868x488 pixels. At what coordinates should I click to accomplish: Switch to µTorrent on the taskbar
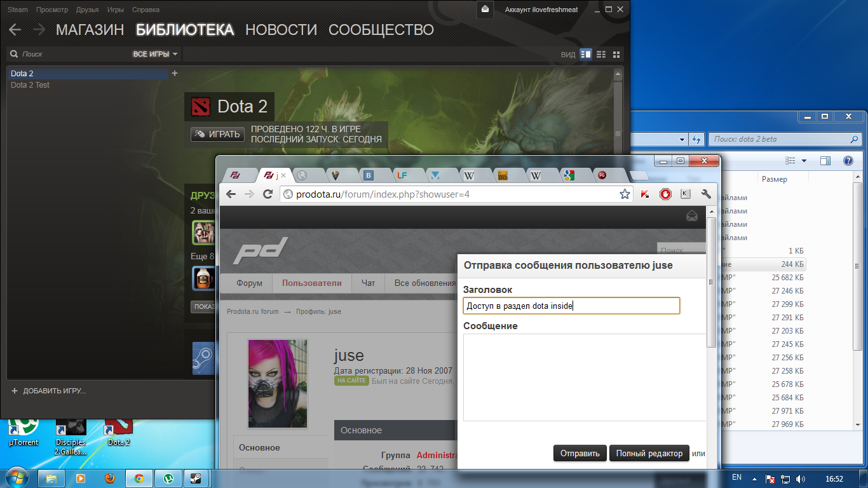click(168, 478)
